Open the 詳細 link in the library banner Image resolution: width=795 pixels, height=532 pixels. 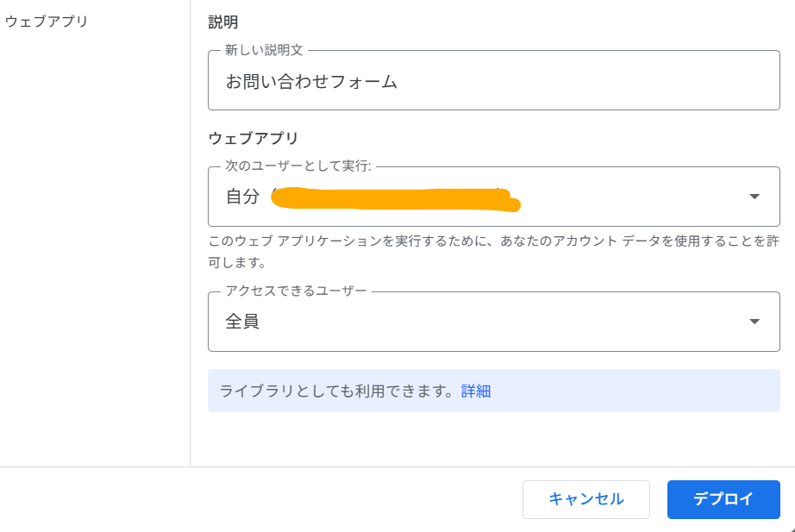click(x=476, y=391)
